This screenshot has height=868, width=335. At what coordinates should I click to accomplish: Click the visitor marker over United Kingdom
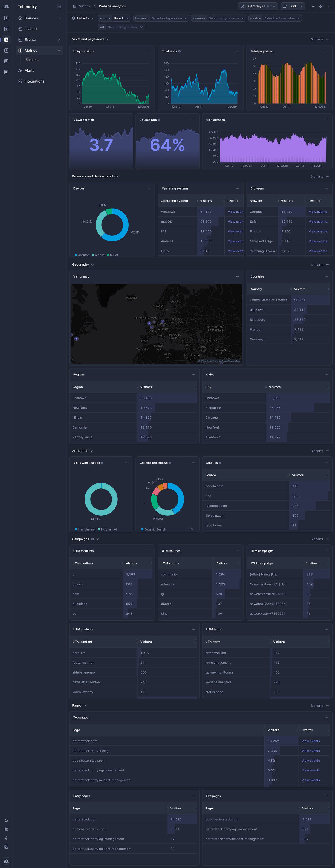tap(149, 323)
